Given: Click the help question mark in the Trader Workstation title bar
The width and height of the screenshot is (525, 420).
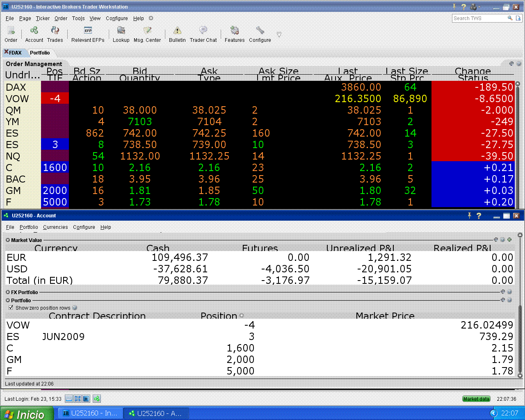Looking at the screenshot, I should [x=463, y=7].
